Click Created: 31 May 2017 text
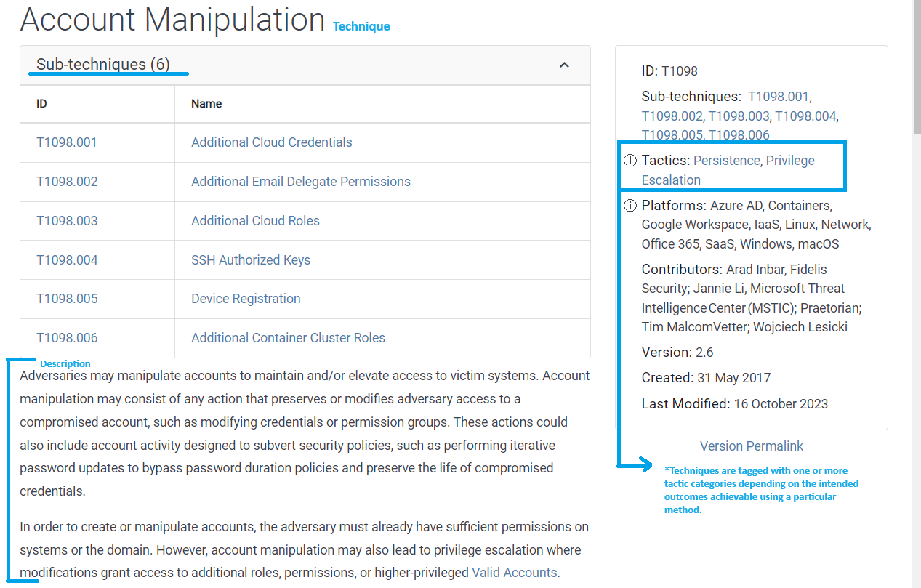 706,378
